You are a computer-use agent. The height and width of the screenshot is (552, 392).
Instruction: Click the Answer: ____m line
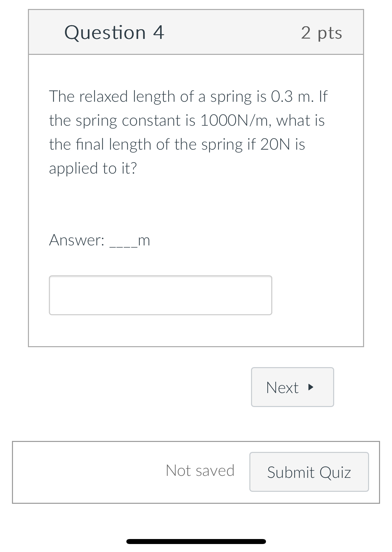click(99, 240)
